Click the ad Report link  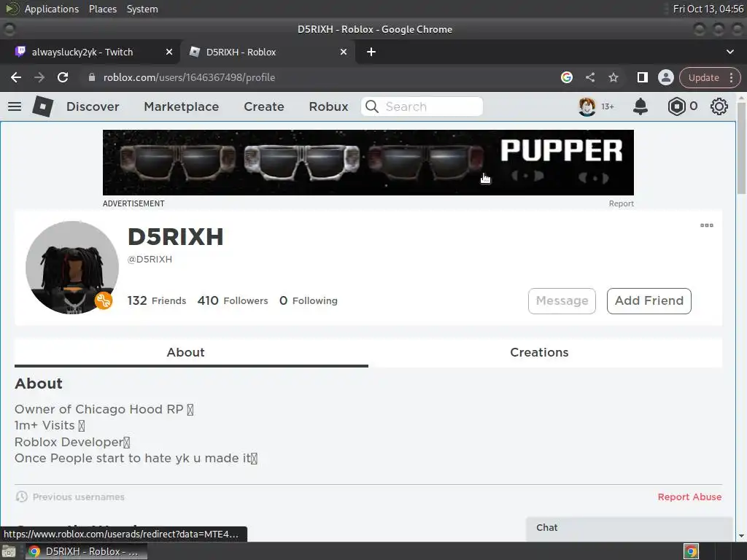coord(622,203)
